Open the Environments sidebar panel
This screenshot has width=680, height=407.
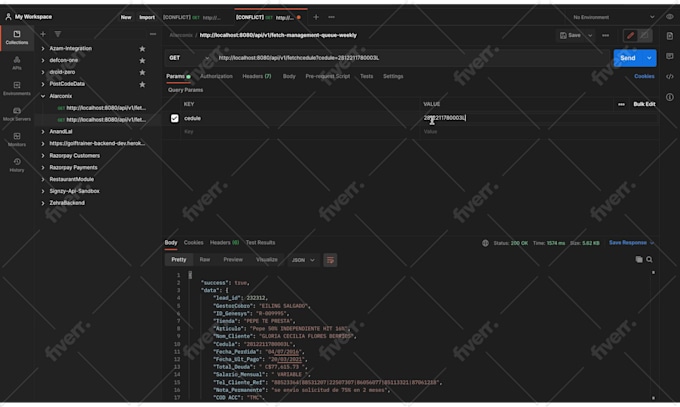pos(17,89)
